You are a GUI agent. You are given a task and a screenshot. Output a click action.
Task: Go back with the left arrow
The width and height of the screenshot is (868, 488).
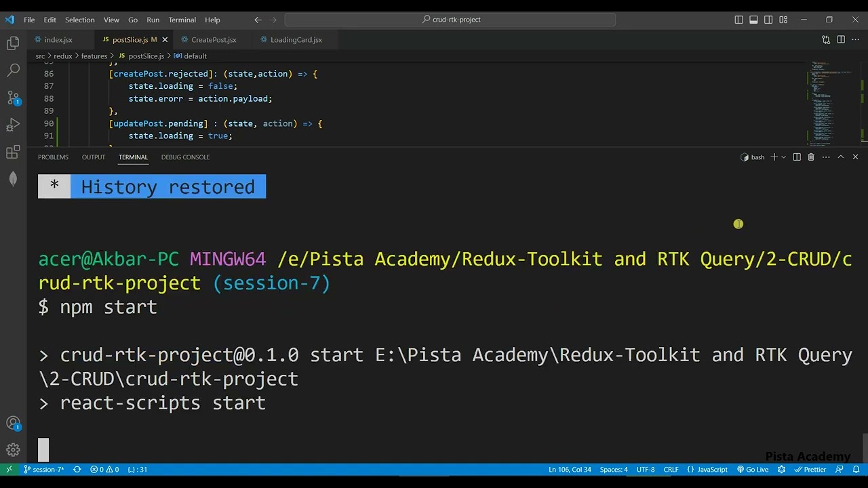(x=258, y=20)
